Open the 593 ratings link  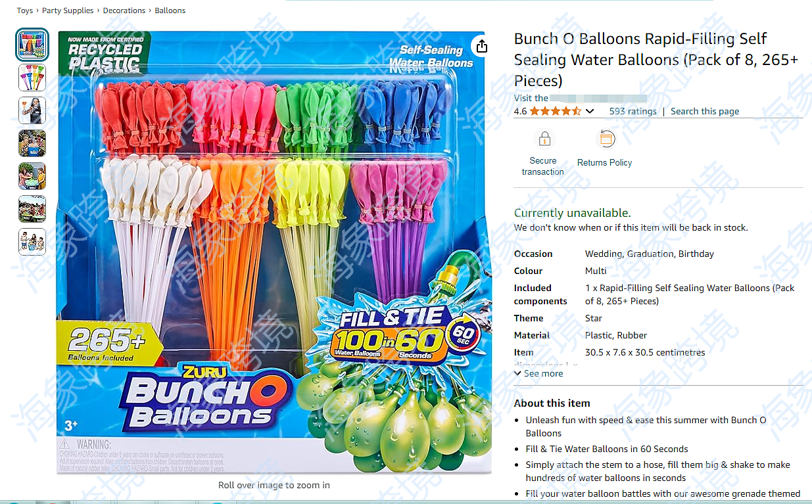pos(633,111)
